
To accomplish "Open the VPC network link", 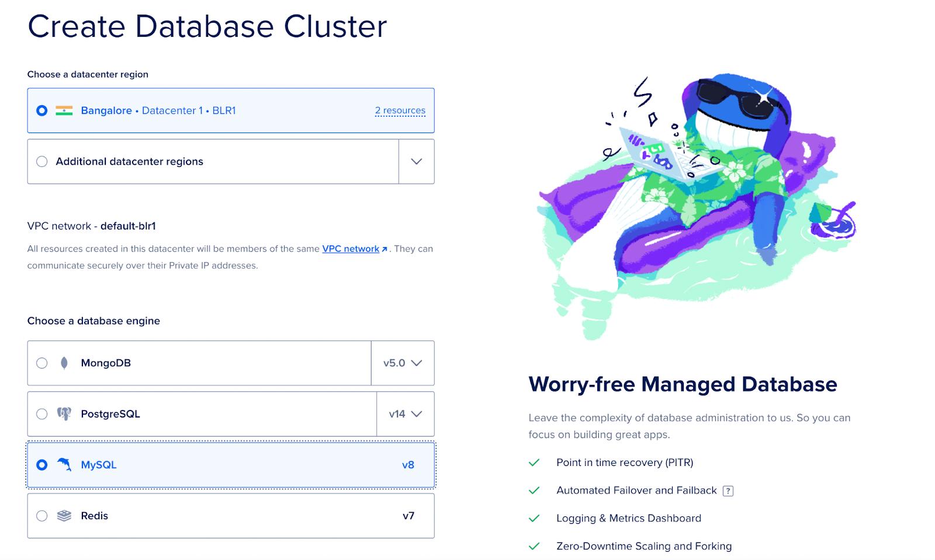I will pyautogui.click(x=351, y=249).
